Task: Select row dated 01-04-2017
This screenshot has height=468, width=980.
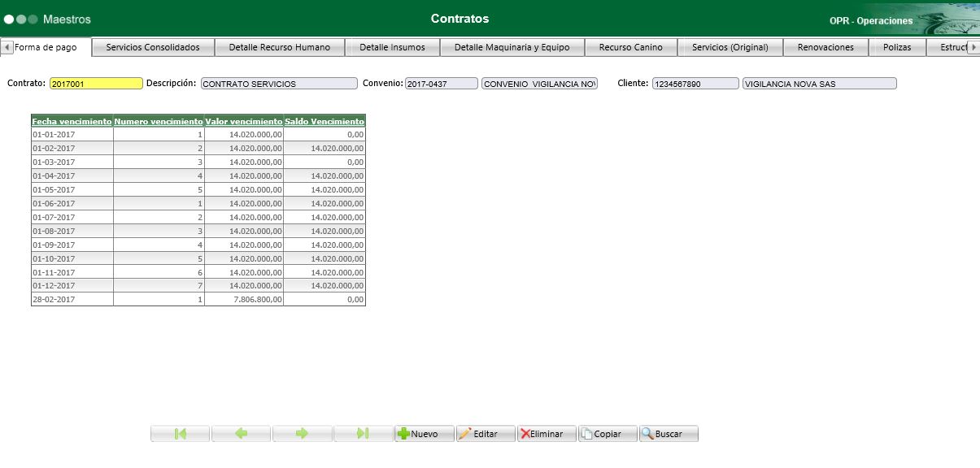Action: pyautogui.click(x=198, y=175)
